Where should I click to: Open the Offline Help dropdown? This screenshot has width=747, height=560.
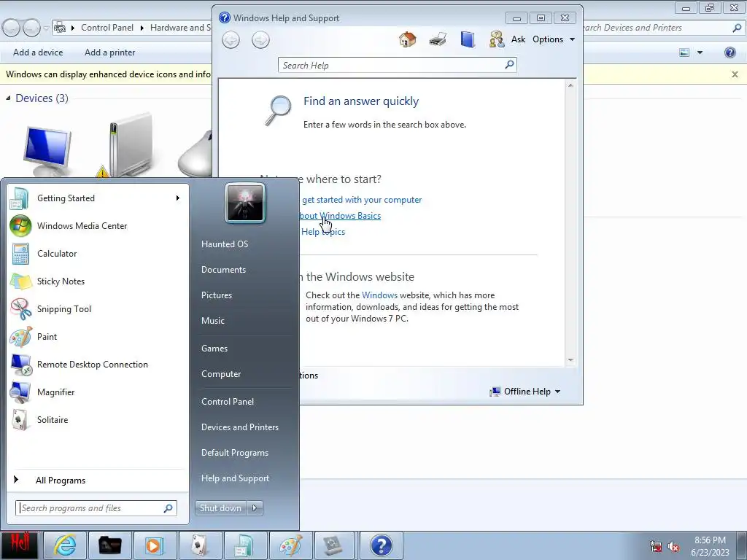[525, 392]
